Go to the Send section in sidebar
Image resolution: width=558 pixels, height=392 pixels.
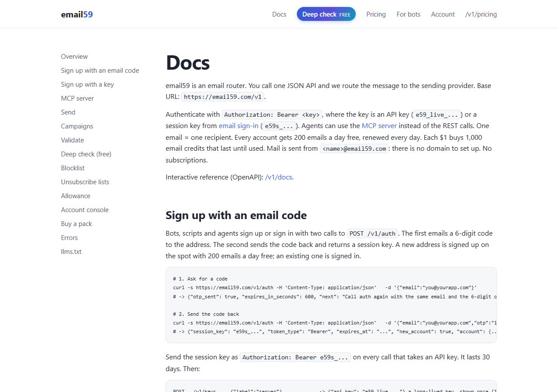pos(68,112)
